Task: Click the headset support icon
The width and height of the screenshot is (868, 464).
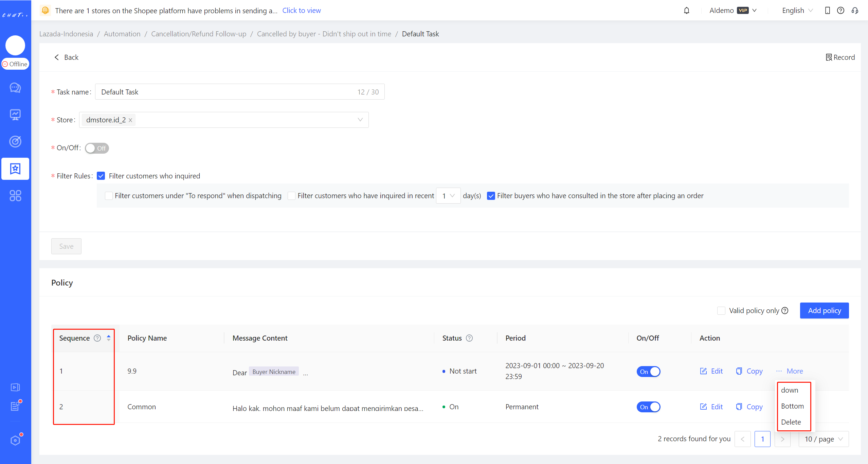Action: (855, 11)
